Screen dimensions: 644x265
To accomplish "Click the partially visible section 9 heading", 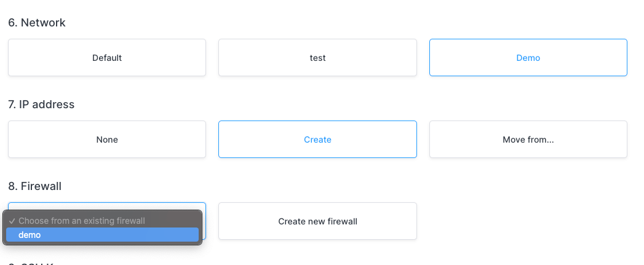I will pyautogui.click(x=38, y=263).
